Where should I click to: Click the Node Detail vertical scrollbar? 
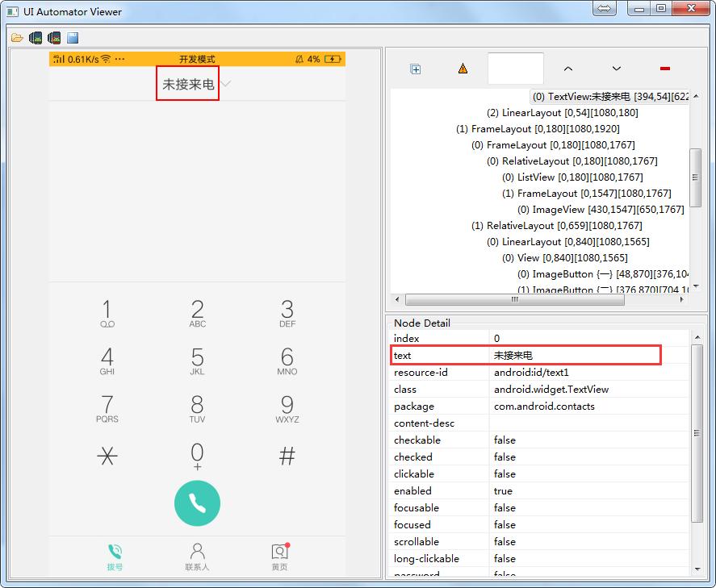(x=697, y=433)
